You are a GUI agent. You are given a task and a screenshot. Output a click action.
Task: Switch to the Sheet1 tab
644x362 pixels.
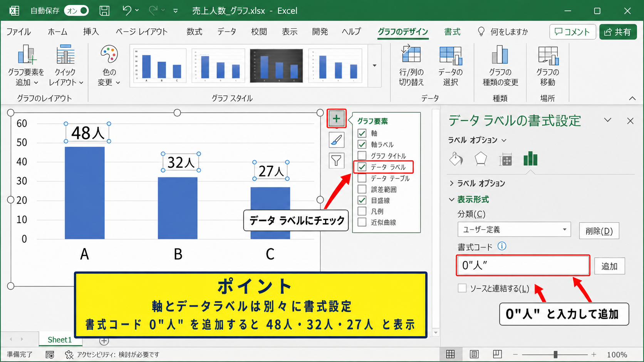point(60,340)
